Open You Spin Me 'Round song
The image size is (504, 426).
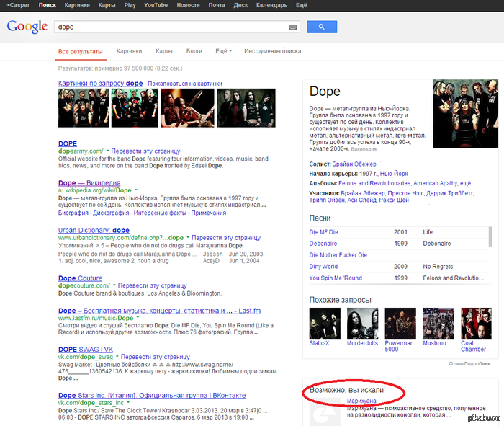point(336,278)
